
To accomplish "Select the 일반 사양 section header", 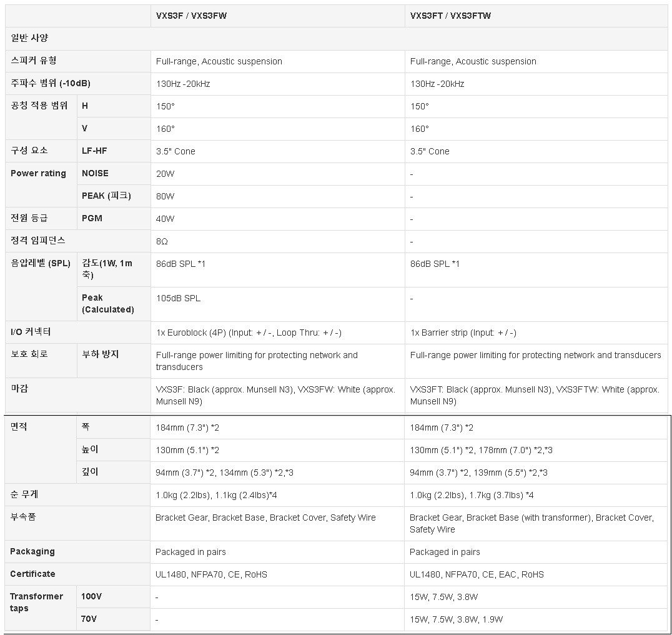I will point(29,38).
